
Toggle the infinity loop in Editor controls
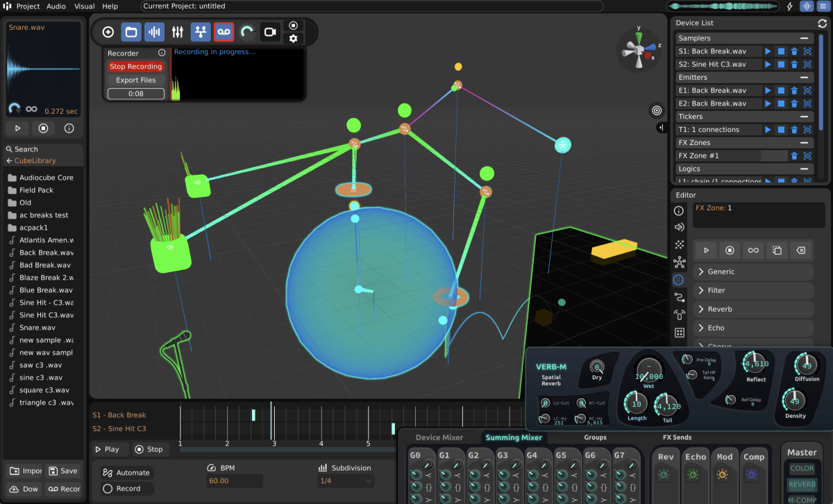(x=753, y=250)
